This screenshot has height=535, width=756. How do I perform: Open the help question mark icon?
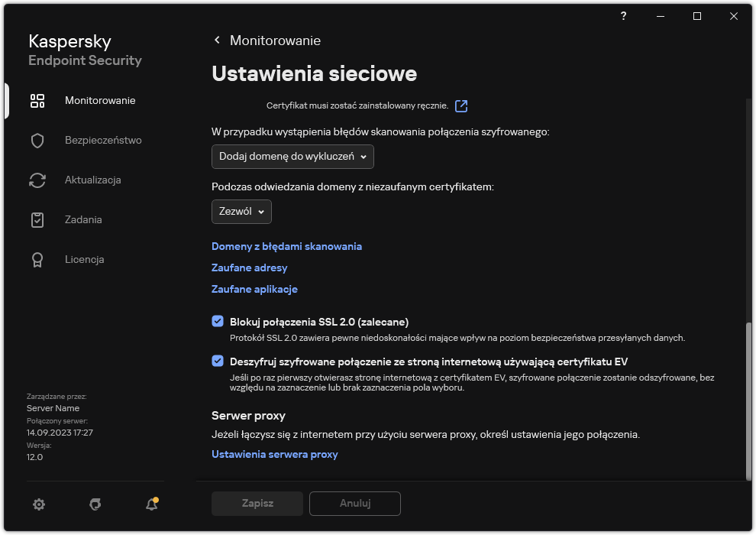[x=623, y=15]
